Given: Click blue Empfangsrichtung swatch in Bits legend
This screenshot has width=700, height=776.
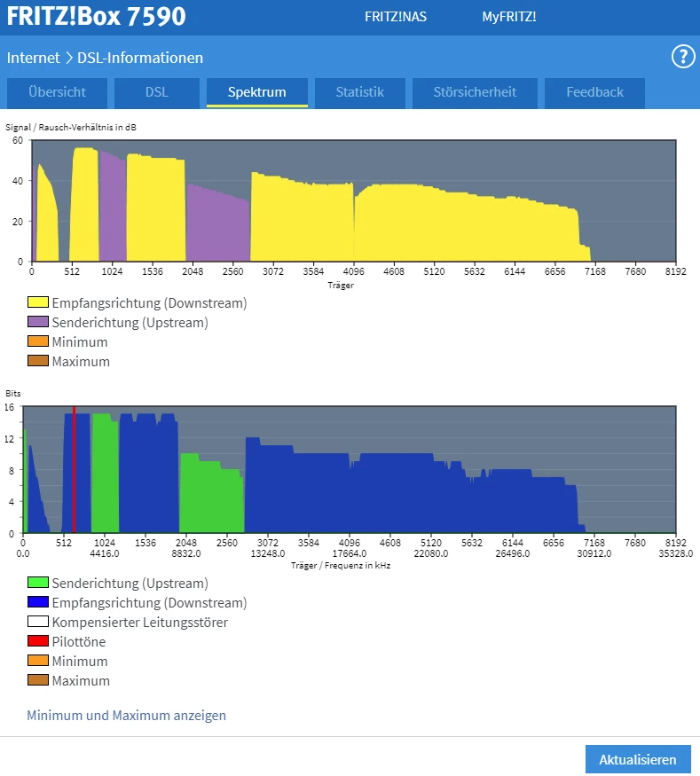Looking at the screenshot, I should pos(38,602).
